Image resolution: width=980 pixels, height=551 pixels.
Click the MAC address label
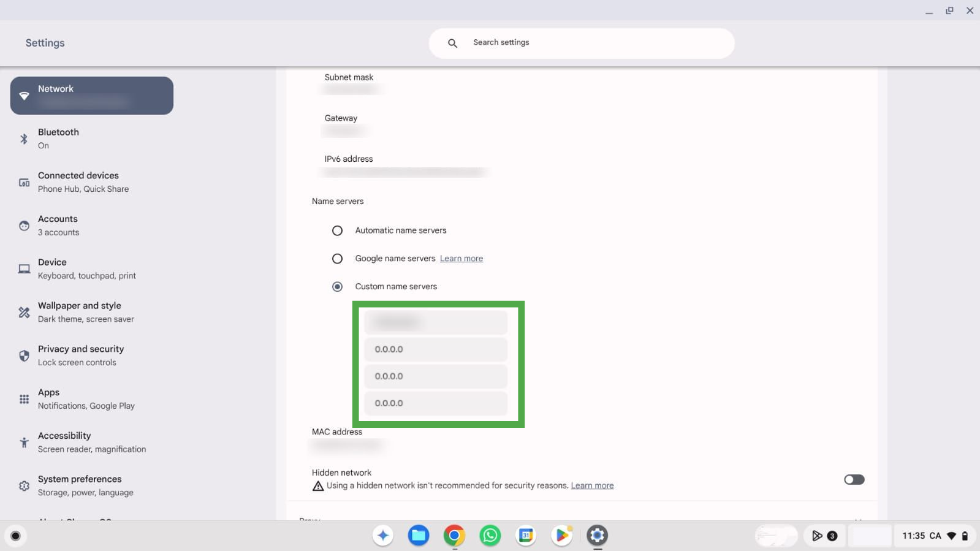pos(337,431)
